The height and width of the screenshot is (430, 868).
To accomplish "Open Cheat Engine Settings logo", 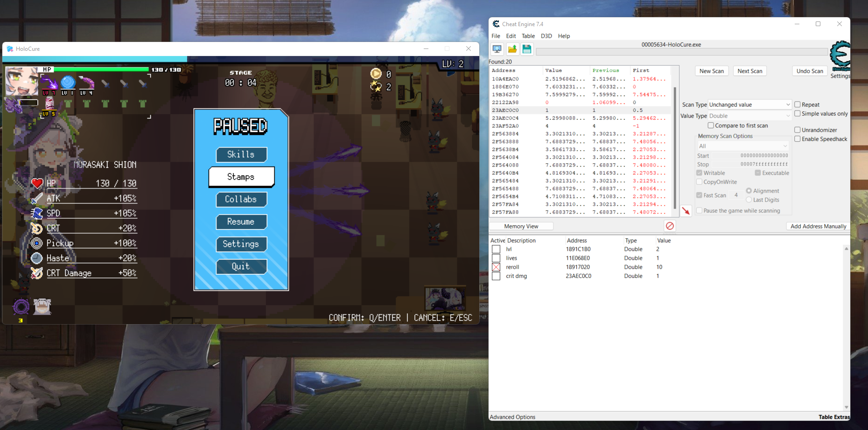I will pyautogui.click(x=840, y=56).
